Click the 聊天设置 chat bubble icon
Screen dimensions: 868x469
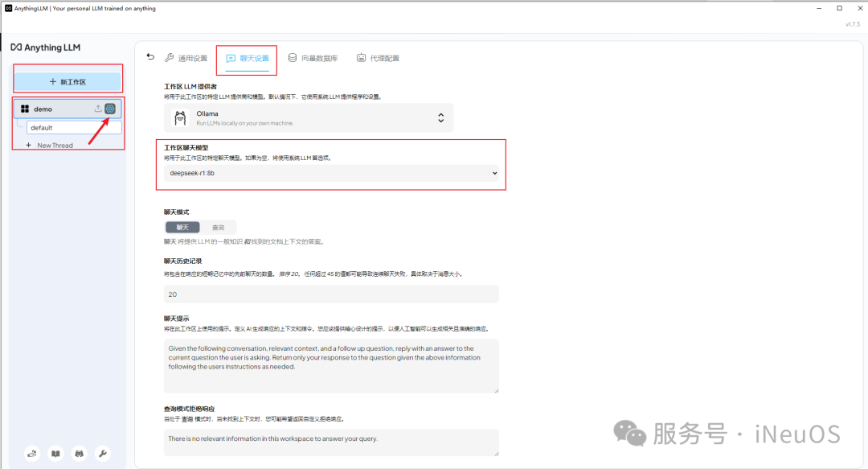click(231, 58)
